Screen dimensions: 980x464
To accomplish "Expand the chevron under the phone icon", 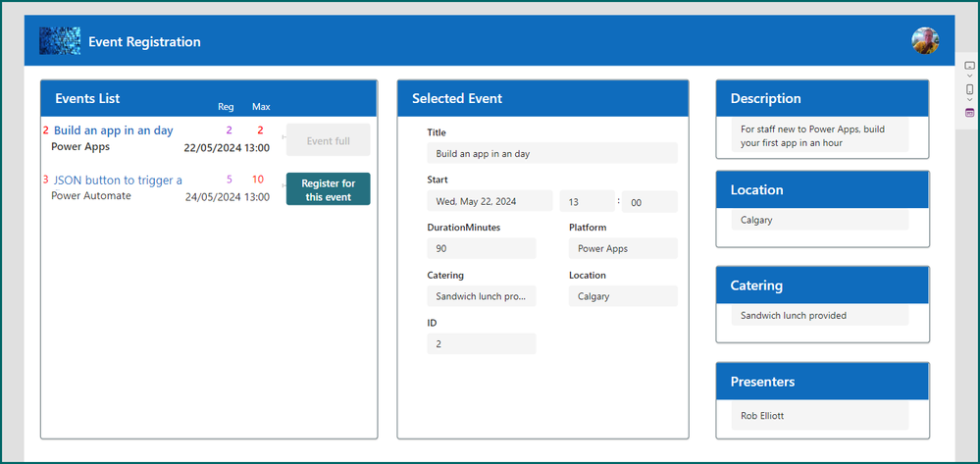I will point(969,99).
